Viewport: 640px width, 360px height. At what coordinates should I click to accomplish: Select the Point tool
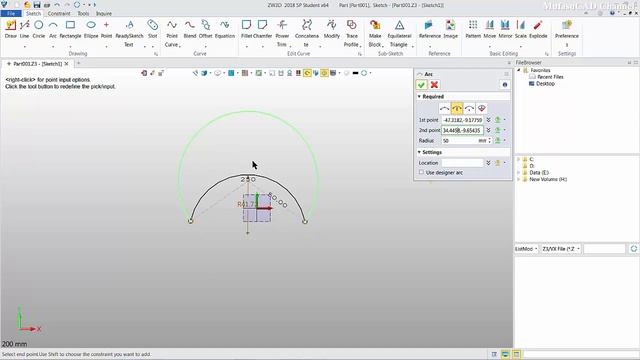click(106, 29)
